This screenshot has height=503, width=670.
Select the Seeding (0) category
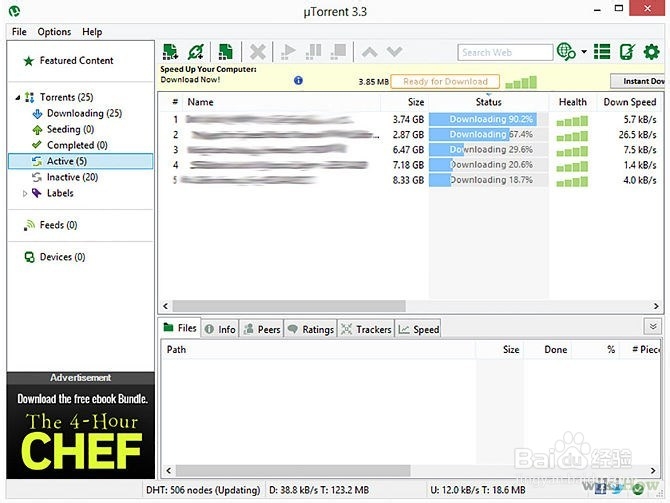pos(70,129)
